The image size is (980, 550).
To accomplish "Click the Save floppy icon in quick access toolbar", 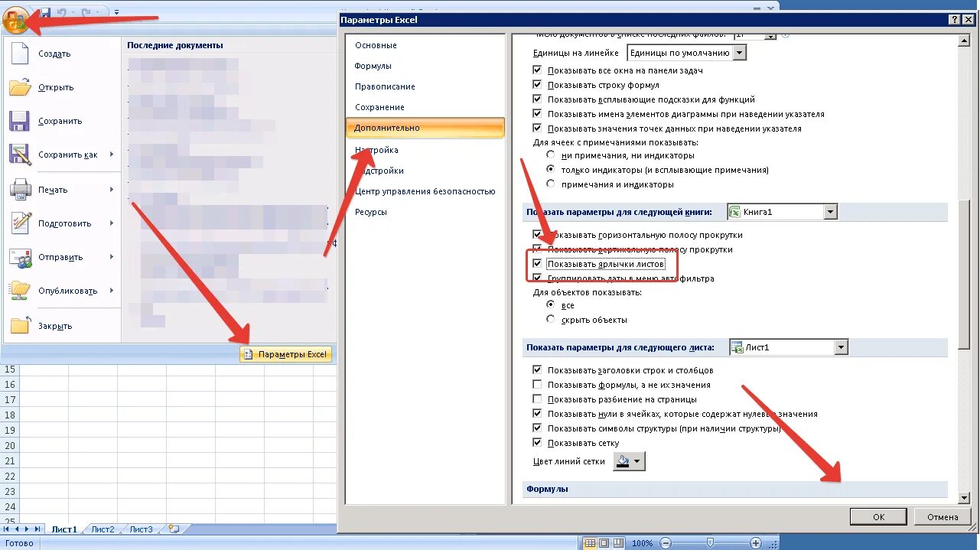I will click(44, 12).
